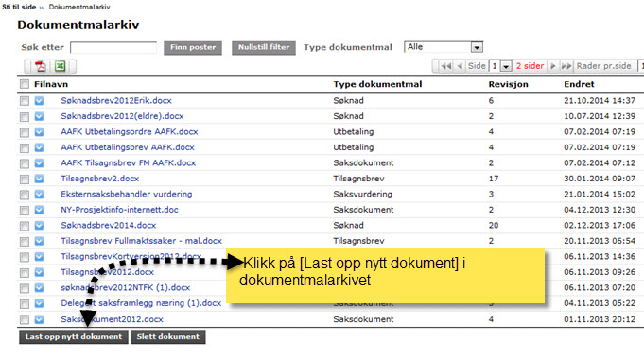
Task: Open AAFK Utbetalingsbrev AAFK.docx link
Action: click(128, 147)
